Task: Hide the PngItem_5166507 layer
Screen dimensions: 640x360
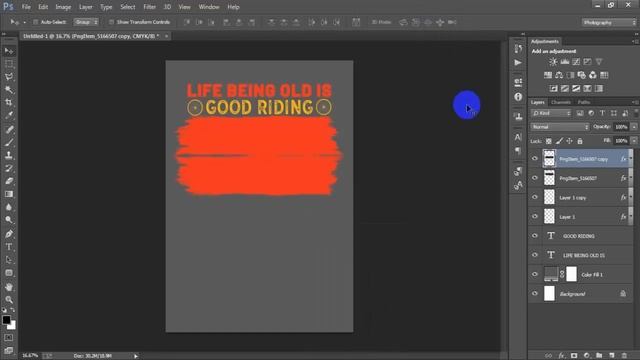Action: pyautogui.click(x=535, y=178)
